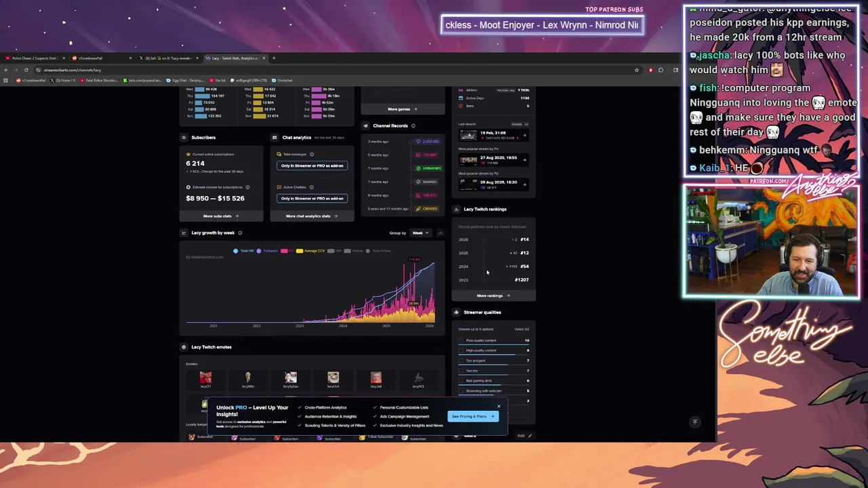The width and height of the screenshot is (868, 488).
Task: Click the lacyMilo emote
Action: [x=248, y=379]
